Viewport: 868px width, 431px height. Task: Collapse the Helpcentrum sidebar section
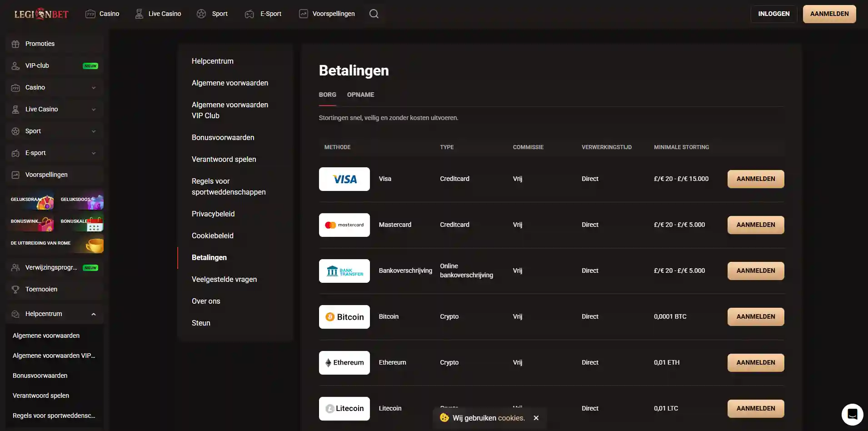(94, 314)
